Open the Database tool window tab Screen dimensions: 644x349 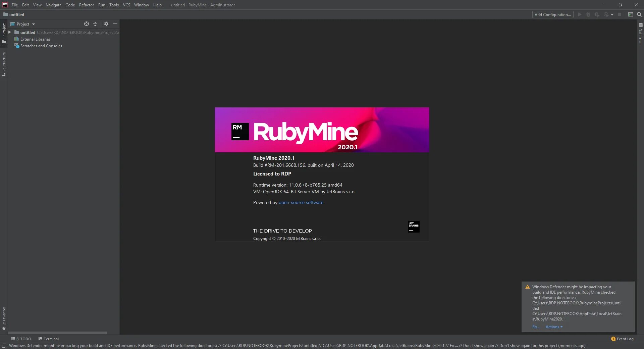click(x=640, y=34)
